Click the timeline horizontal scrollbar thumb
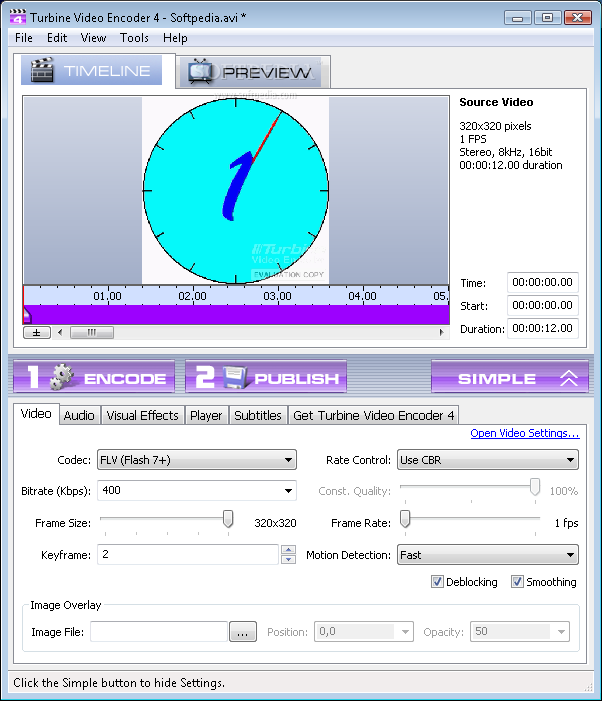Image resolution: width=602 pixels, height=701 pixels. click(x=92, y=333)
